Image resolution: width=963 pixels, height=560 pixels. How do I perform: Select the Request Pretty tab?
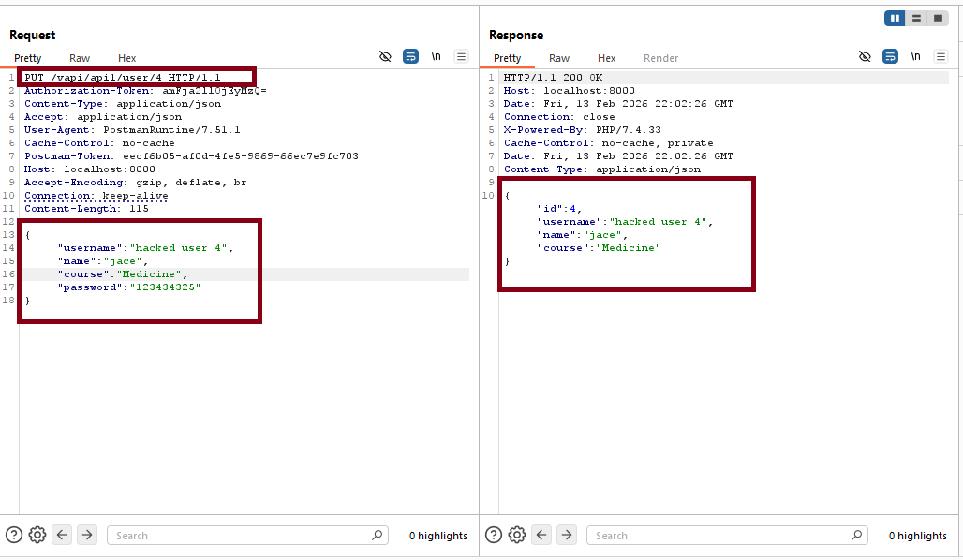28,58
